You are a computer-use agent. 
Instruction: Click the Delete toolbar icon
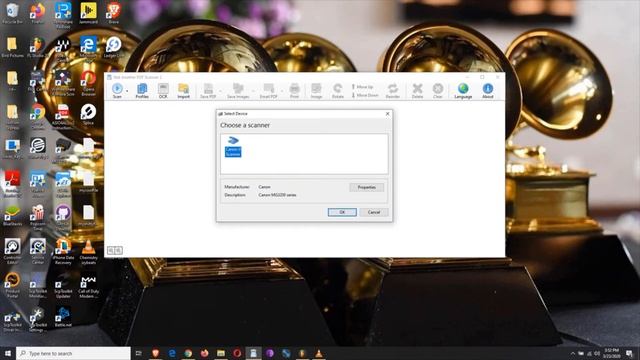[417, 91]
